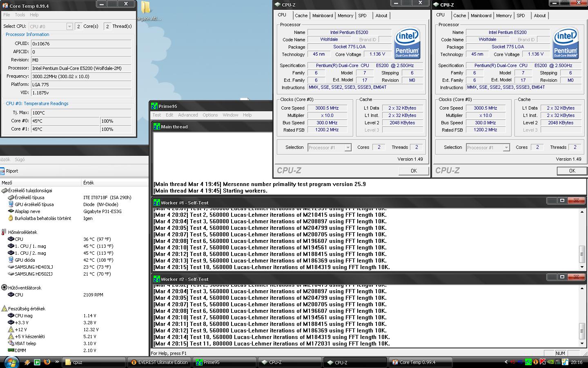
Task: Click OK in the left CPU-Z window
Action: pos(414,171)
